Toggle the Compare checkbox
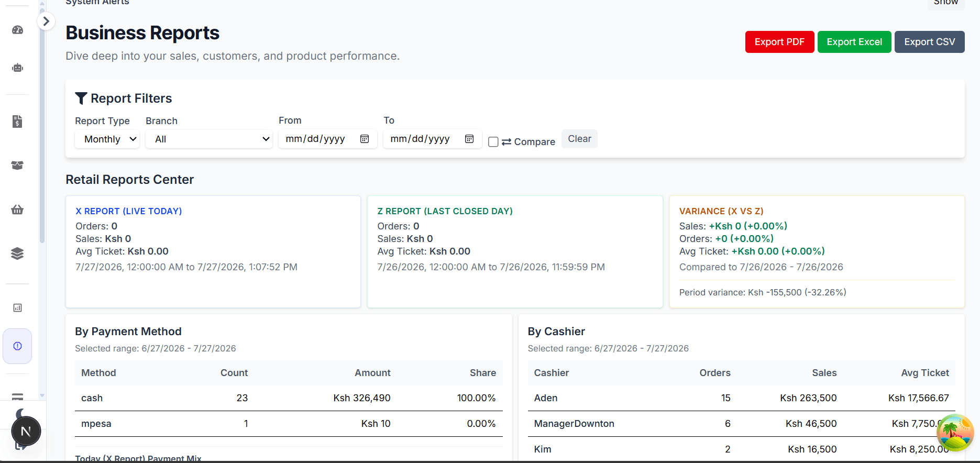 pyautogui.click(x=493, y=142)
